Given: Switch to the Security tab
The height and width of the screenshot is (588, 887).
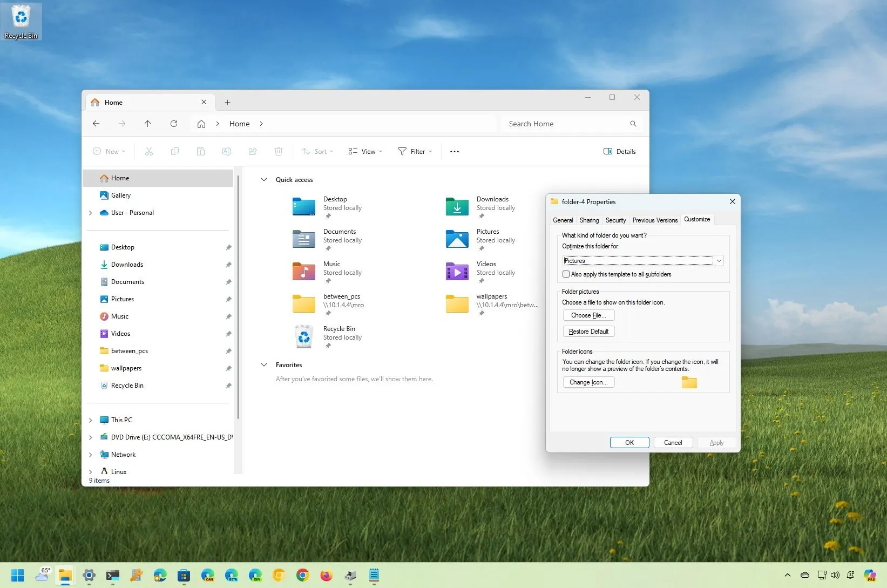Looking at the screenshot, I should [x=615, y=220].
